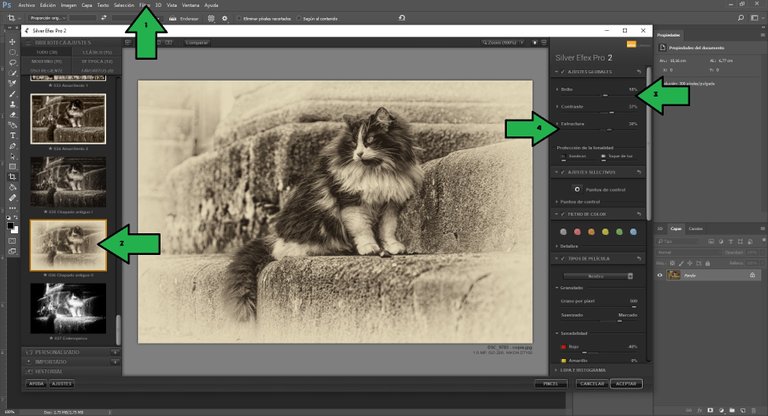Image resolution: width=768 pixels, height=416 pixels.
Task: Click the new group folder icon
Action: coord(732,410)
